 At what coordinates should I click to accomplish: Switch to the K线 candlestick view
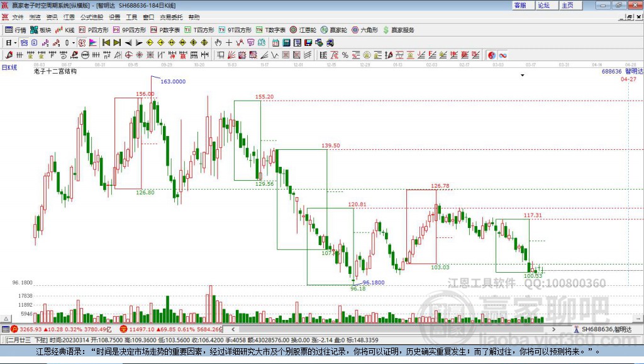point(65,30)
